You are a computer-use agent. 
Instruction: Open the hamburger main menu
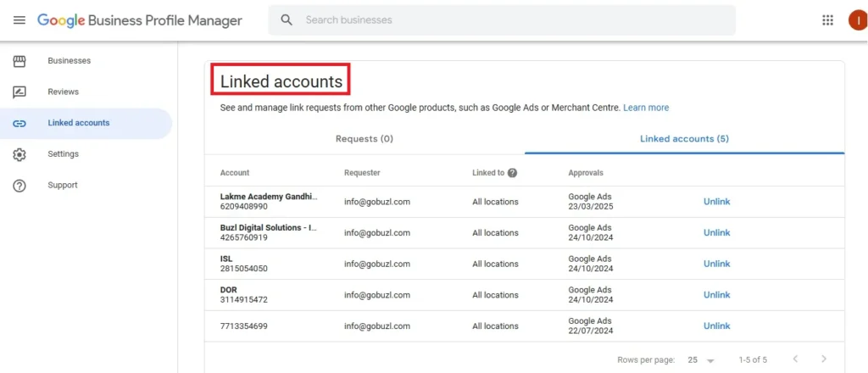(x=19, y=20)
